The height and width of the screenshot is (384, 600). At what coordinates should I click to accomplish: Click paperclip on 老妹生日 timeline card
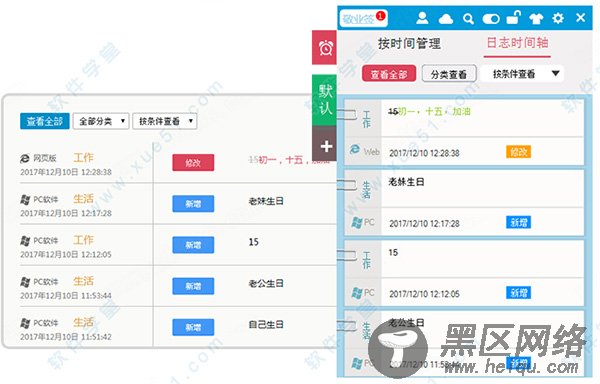[x=347, y=185]
